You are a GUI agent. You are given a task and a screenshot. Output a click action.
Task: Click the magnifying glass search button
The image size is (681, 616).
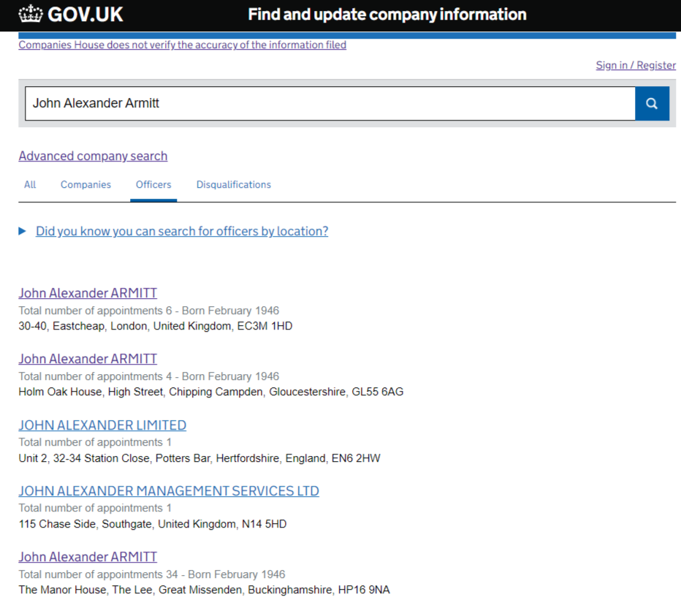[x=652, y=103]
